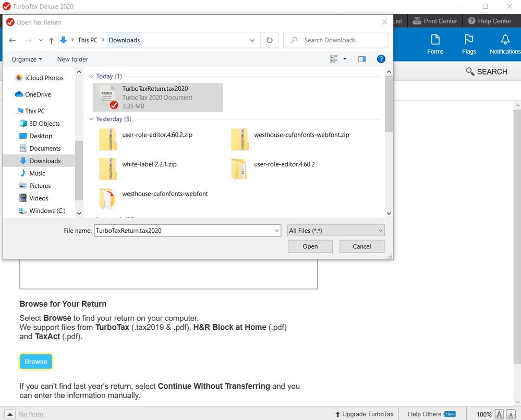Open Videos in the sidebar
Viewport: 521px width, 420px height.
[x=33, y=198]
